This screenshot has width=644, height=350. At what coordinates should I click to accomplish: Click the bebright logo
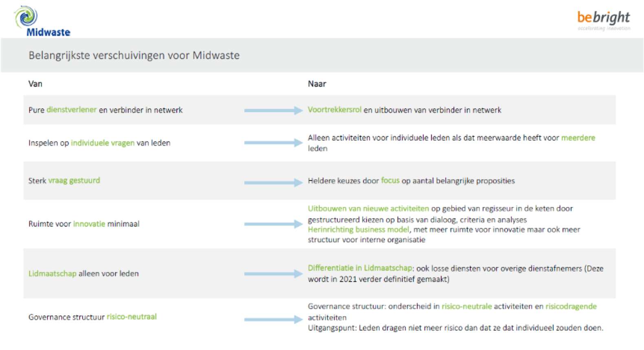[x=603, y=19]
